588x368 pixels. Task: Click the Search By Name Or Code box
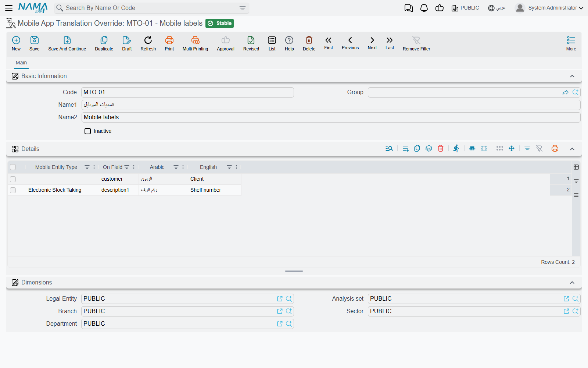152,8
